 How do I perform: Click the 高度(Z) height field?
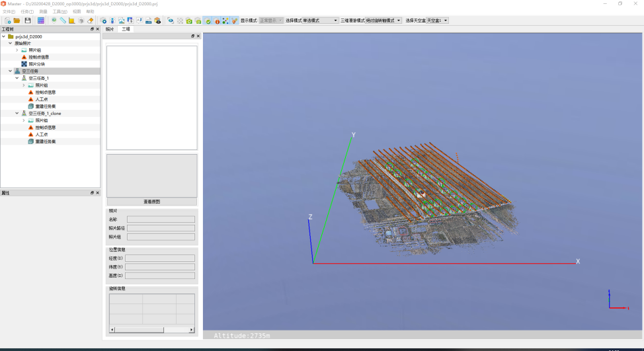click(160, 276)
